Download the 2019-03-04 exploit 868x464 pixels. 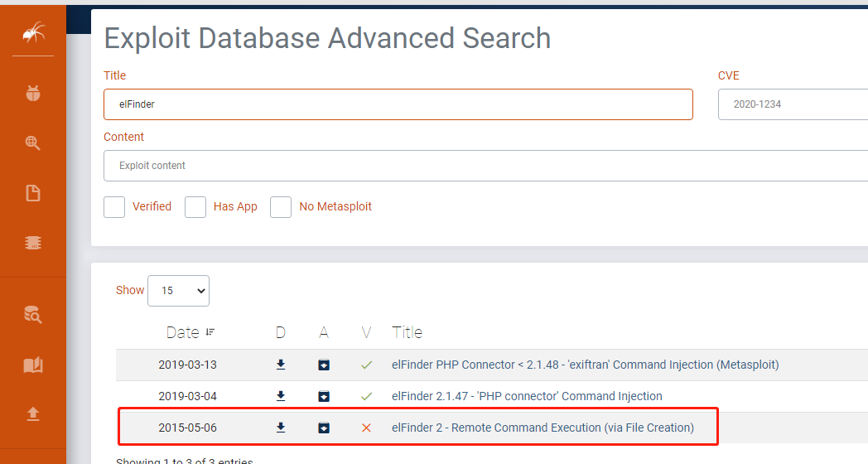[281, 396]
